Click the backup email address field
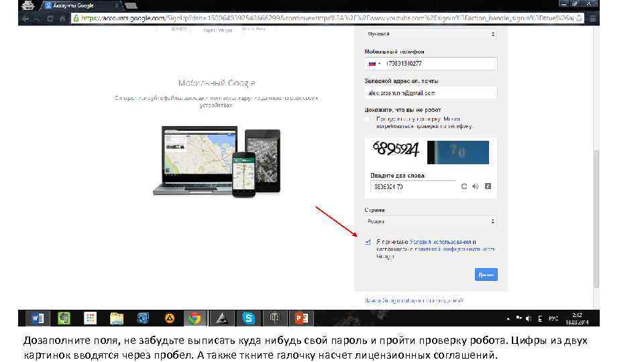Image resolution: width=644 pixels, height=362 pixels. coord(431,93)
